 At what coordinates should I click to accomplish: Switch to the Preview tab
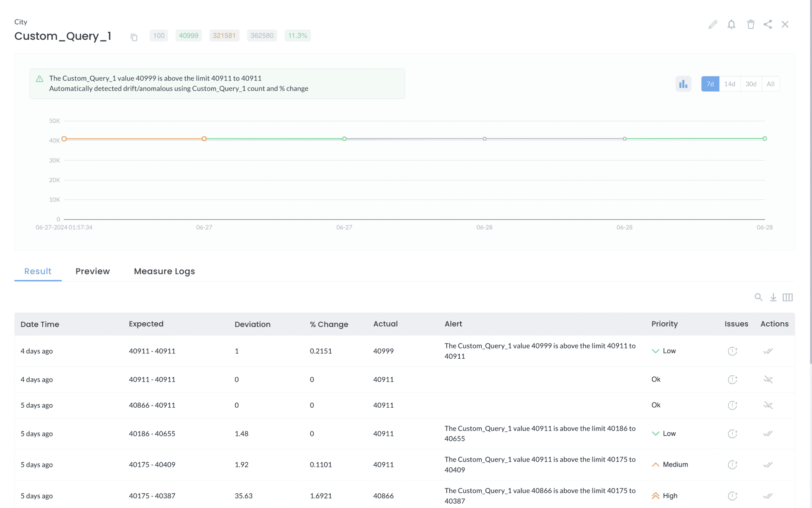coord(93,271)
